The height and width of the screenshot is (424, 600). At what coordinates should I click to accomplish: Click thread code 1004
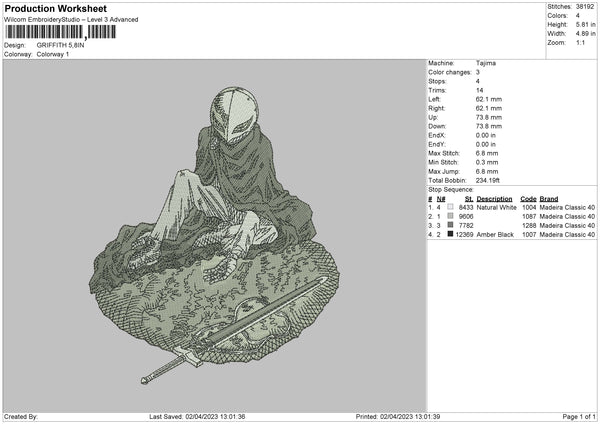pyautogui.click(x=529, y=207)
